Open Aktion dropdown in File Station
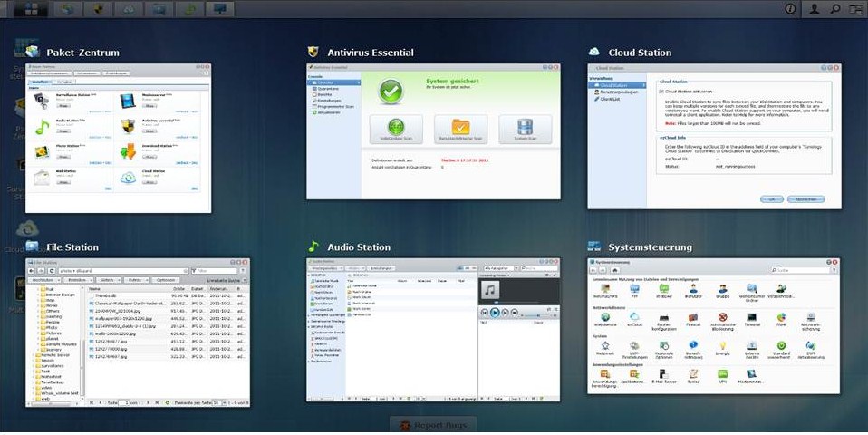This screenshot has width=868, height=435. coord(108,281)
